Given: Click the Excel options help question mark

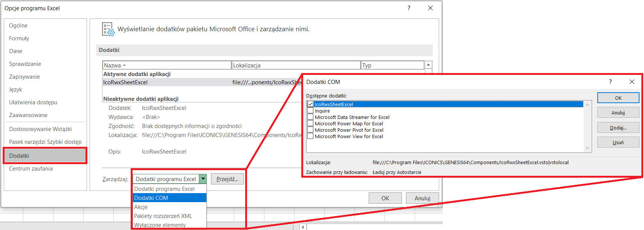Looking at the screenshot, I should (409, 8).
